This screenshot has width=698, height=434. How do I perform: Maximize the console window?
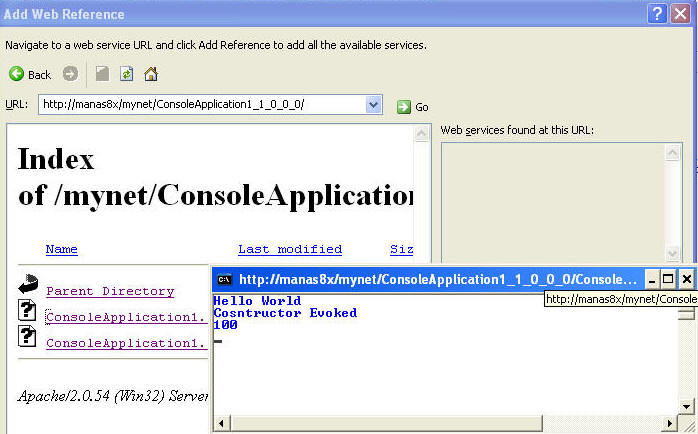click(x=670, y=279)
